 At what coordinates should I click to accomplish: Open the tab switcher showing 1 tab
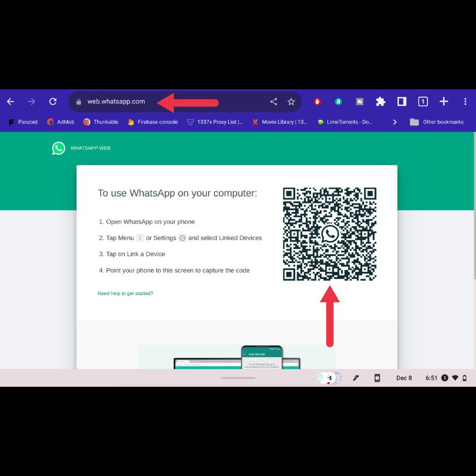point(423,101)
